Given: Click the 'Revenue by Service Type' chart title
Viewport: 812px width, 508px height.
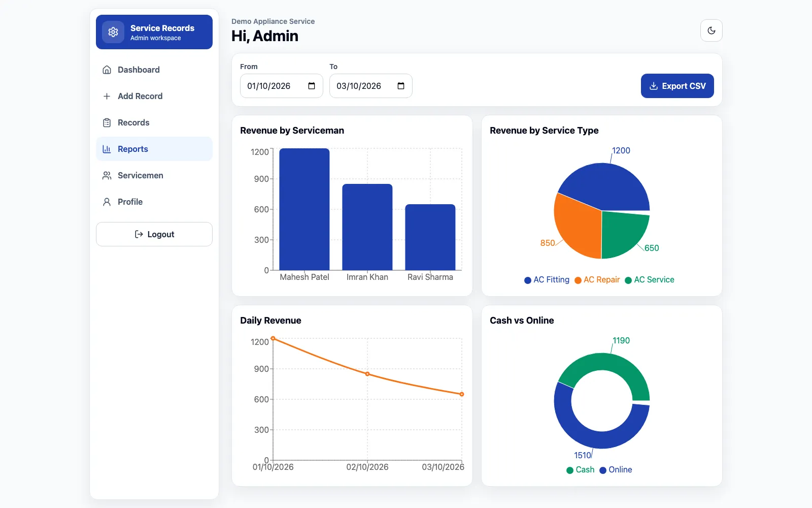Looking at the screenshot, I should (x=544, y=131).
